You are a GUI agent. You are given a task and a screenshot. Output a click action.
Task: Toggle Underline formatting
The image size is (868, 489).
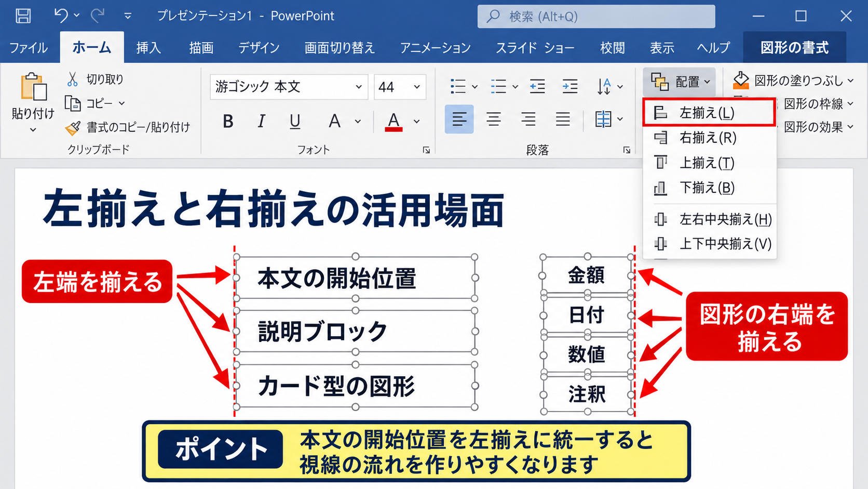tap(295, 121)
